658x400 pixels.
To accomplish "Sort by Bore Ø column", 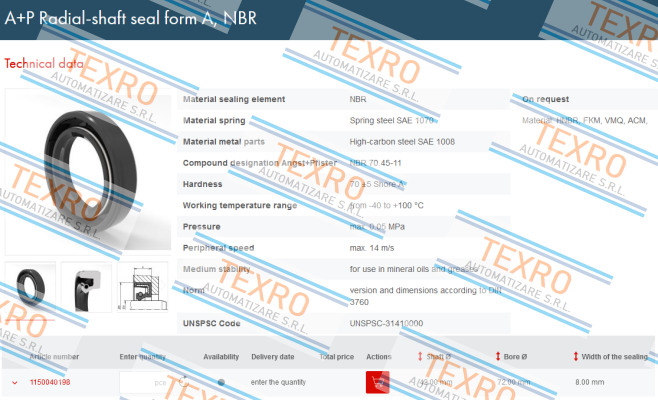I will point(512,357).
